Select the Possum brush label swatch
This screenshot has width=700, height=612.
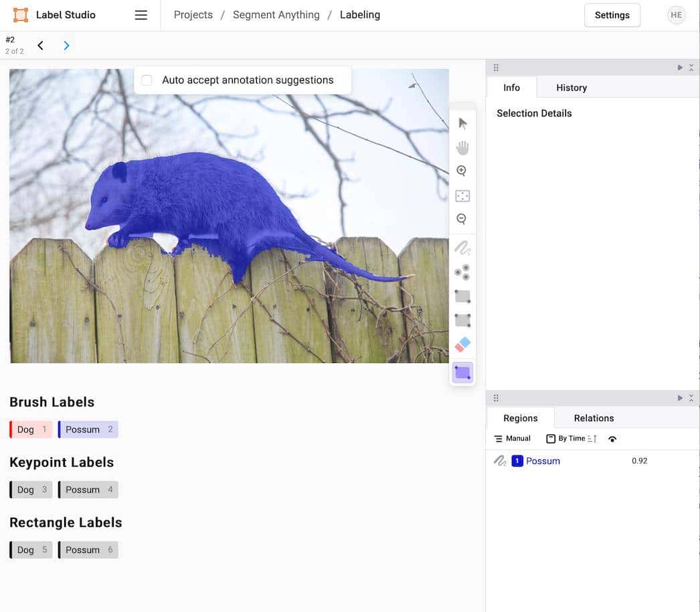(88, 430)
